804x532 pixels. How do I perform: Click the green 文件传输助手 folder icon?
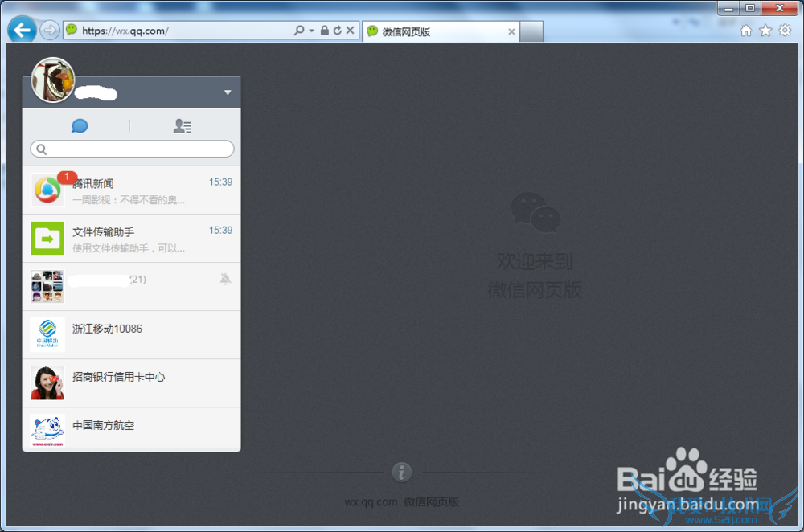coord(47,239)
